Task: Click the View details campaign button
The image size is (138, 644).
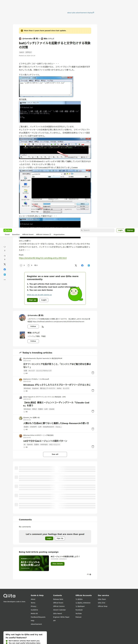Action: click(58, 564)
